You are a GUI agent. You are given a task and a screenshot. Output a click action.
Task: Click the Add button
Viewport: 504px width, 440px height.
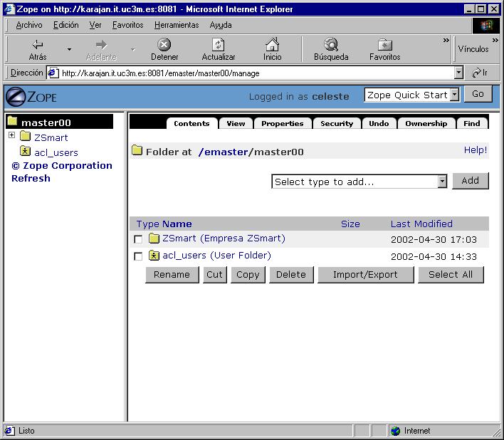pyautogui.click(x=471, y=181)
